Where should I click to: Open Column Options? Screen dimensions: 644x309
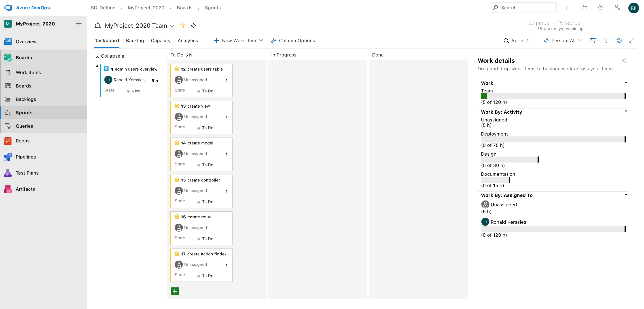[293, 40]
